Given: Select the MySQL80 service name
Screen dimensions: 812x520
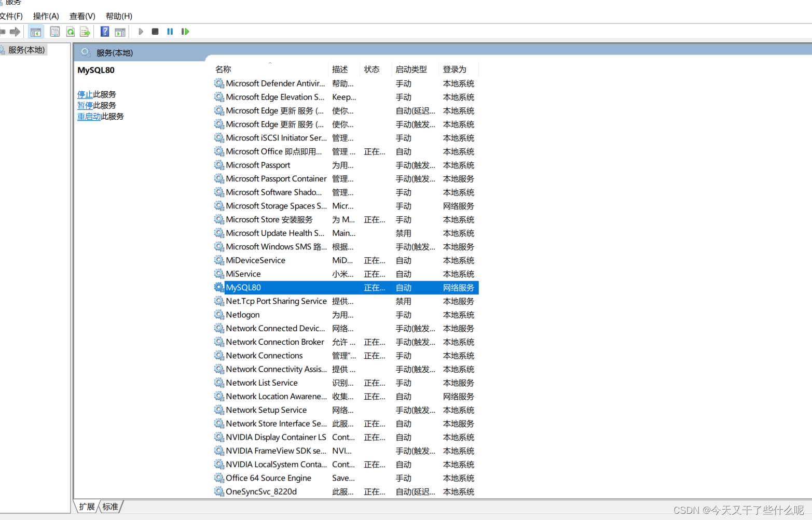Looking at the screenshot, I should tap(243, 287).
